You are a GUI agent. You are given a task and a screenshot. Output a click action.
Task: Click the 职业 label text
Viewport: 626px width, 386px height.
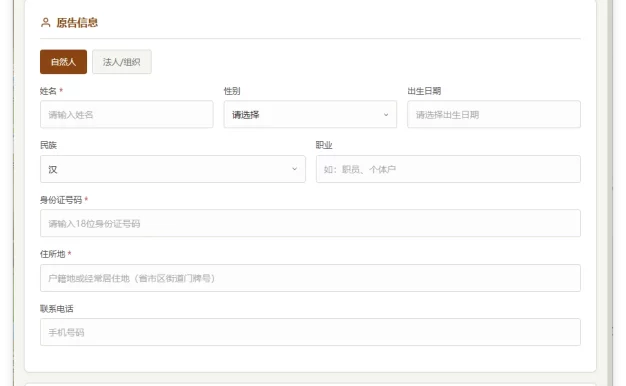pos(324,145)
